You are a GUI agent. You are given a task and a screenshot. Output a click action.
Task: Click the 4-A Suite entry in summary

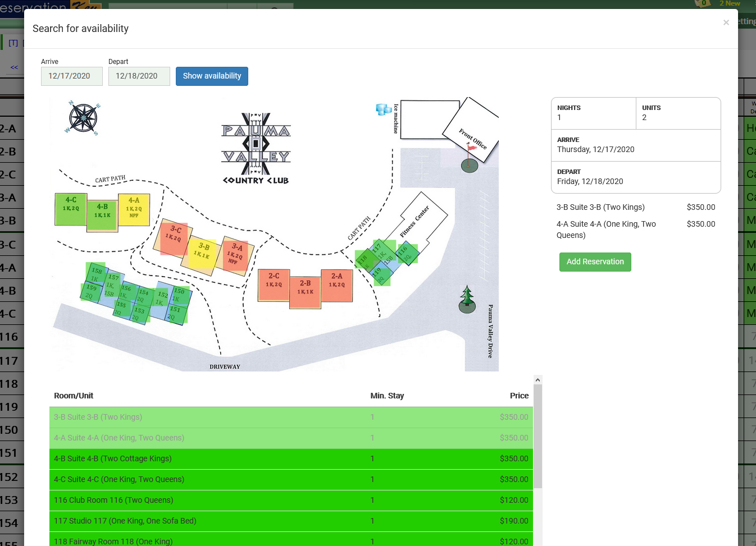tap(636, 230)
